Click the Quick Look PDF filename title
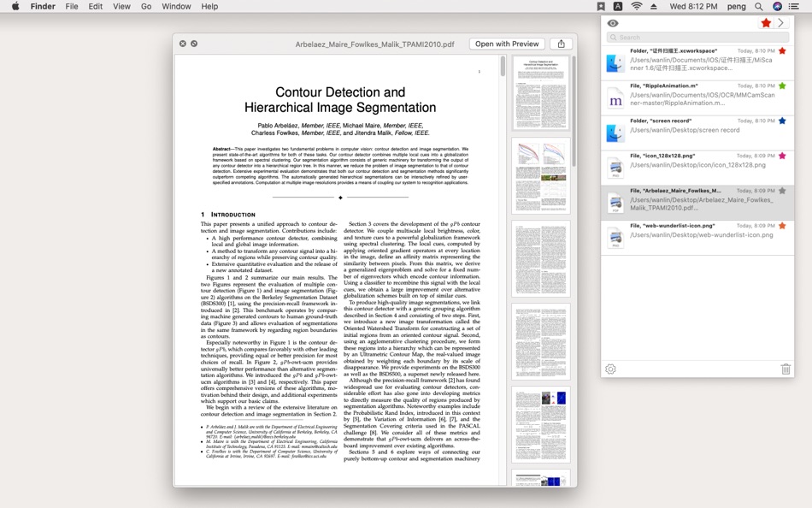 (374, 44)
